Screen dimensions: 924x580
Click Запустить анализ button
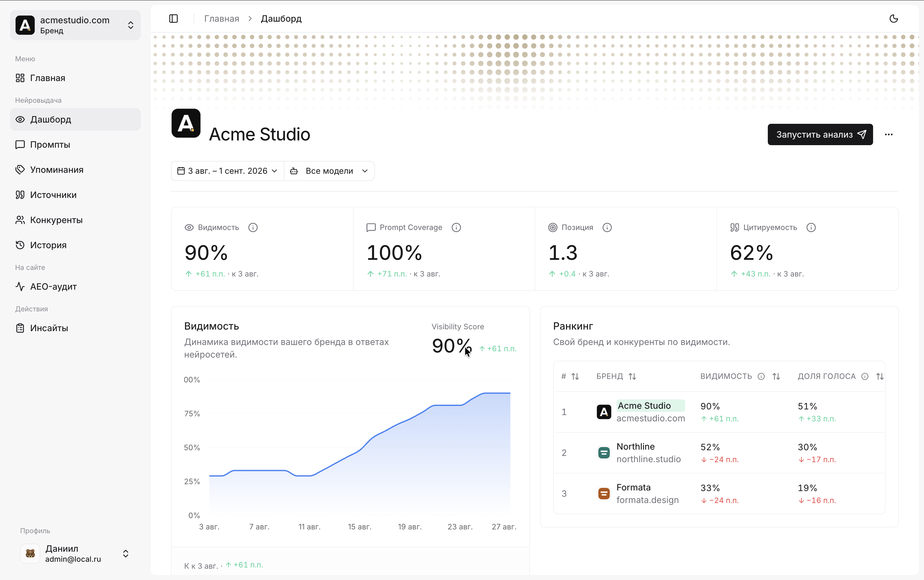point(820,135)
